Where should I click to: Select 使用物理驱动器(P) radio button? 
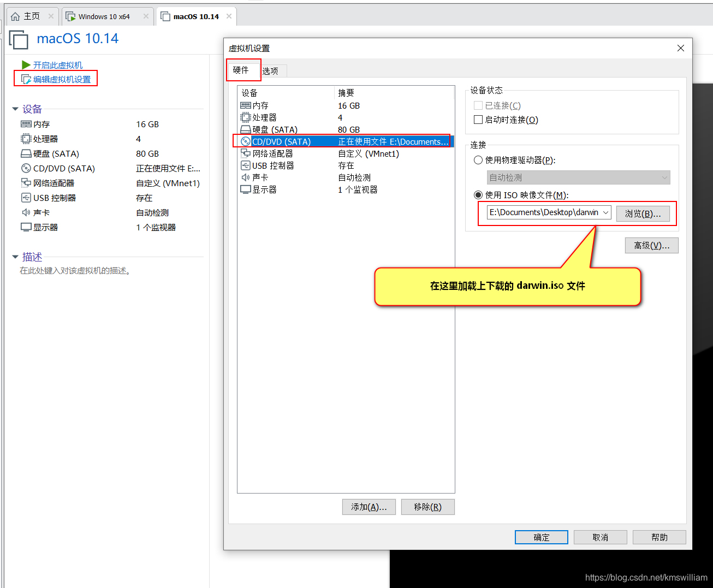click(478, 160)
